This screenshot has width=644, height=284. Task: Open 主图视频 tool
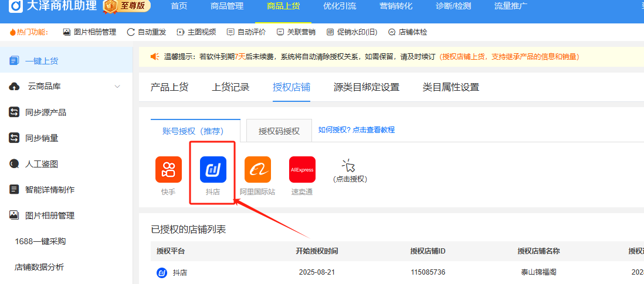(196, 32)
